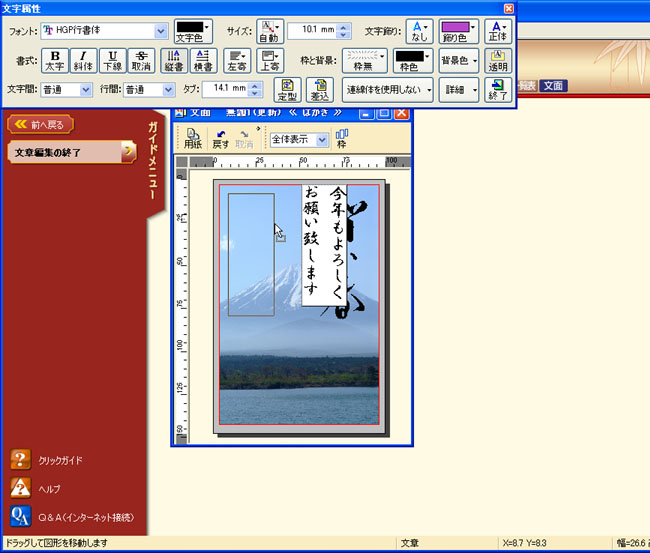Toggle bold (太字) text formatting
This screenshot has height=553, width=650.
pos(56,60)
